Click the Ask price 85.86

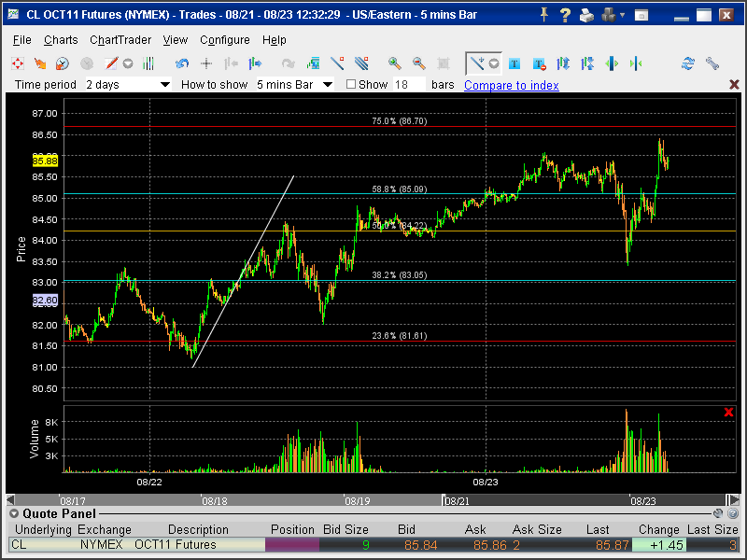[x=489, y=545]
